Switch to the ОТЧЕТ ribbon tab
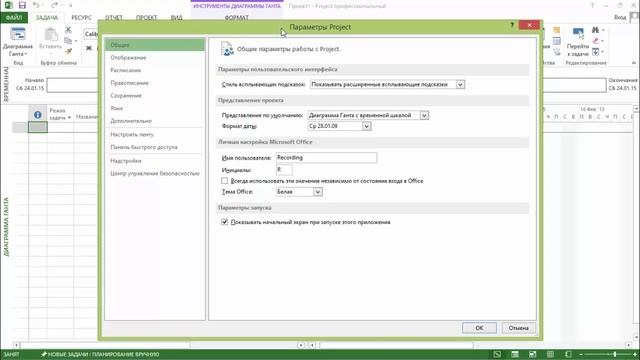The width and height of the screenshot is (640, 360). (x=114, y=18)
